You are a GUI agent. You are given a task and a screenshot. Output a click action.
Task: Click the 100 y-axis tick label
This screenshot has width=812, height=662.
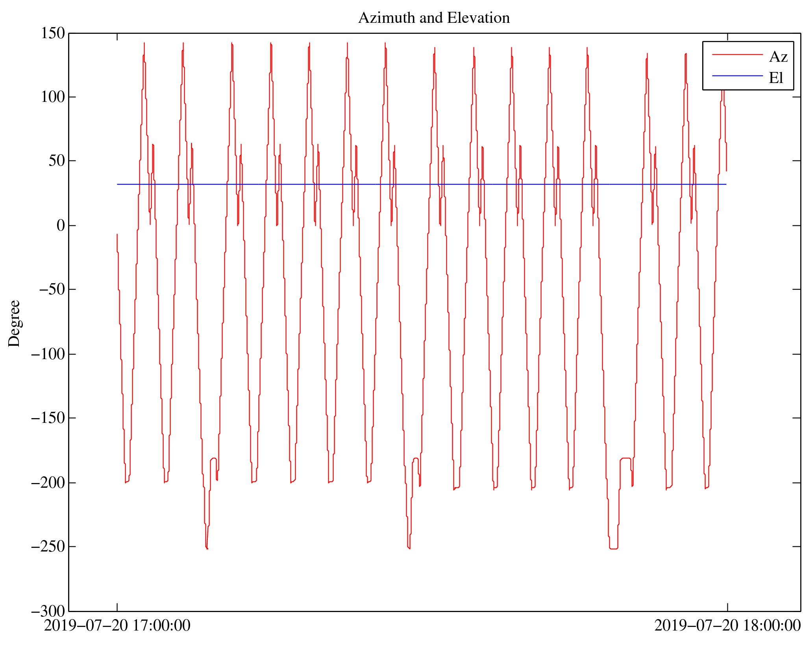pyautogui.click(x=53, y=97)
